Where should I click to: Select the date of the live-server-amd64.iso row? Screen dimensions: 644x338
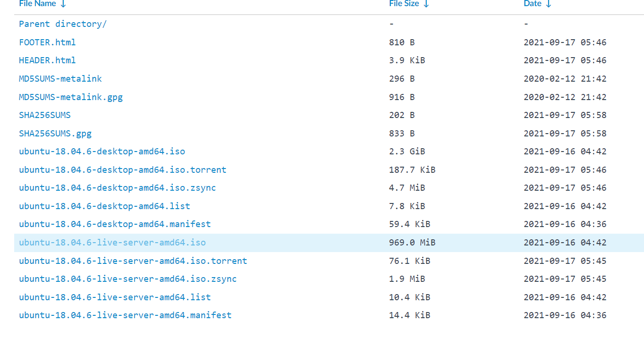coord(565,243)
